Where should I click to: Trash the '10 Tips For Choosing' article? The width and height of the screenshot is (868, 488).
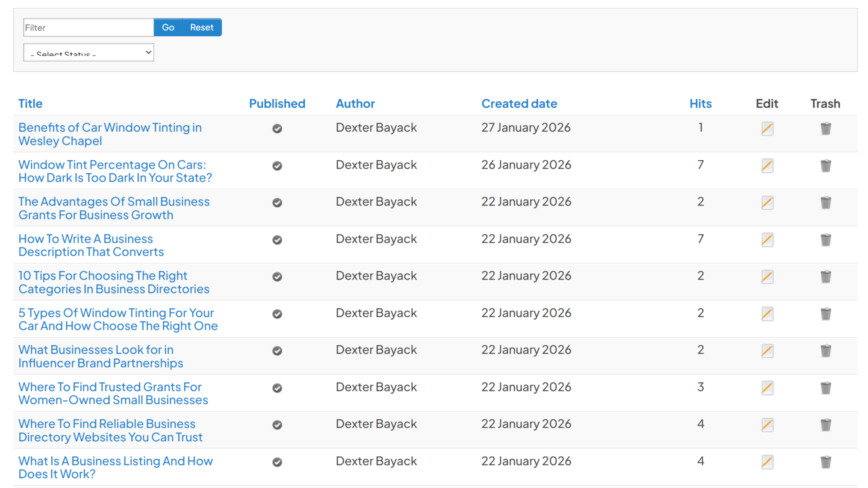825,277
